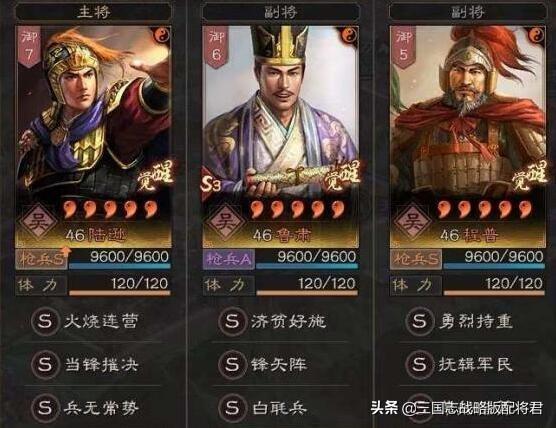Screen dimensions: 556x428
Task: Tap the 吴 faction emblem on 陆逊 card
Action: [x=38, y=222]
